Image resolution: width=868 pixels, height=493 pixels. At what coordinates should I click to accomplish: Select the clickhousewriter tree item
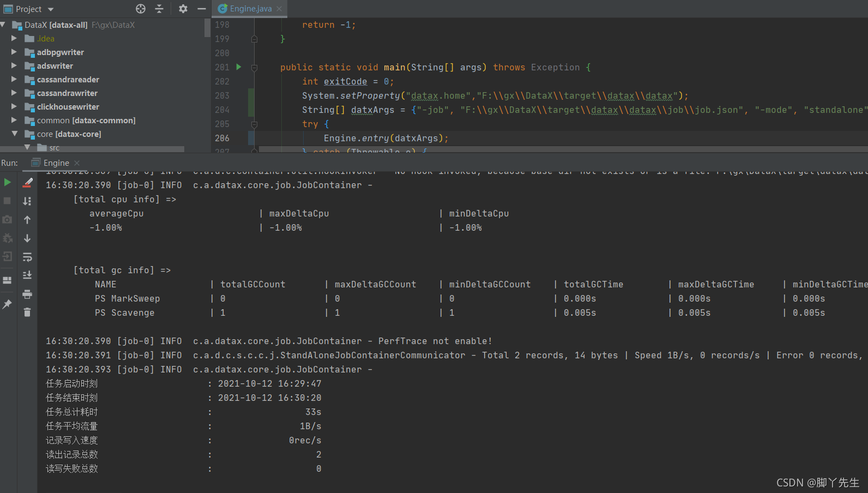(x=102, y=106)
